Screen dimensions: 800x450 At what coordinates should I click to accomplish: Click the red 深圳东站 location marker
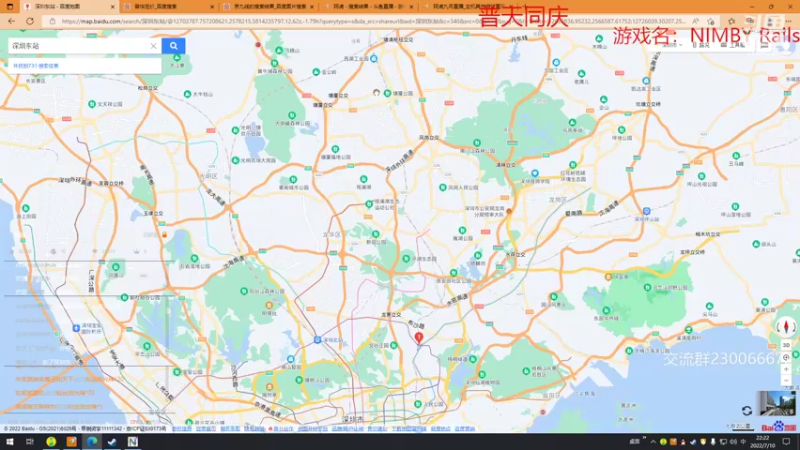(x=419, y=337)
